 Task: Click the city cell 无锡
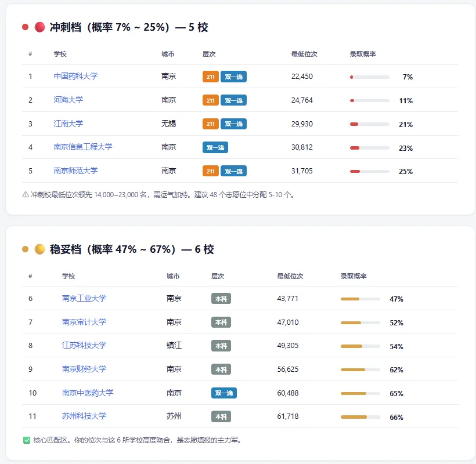pos(168,124)
